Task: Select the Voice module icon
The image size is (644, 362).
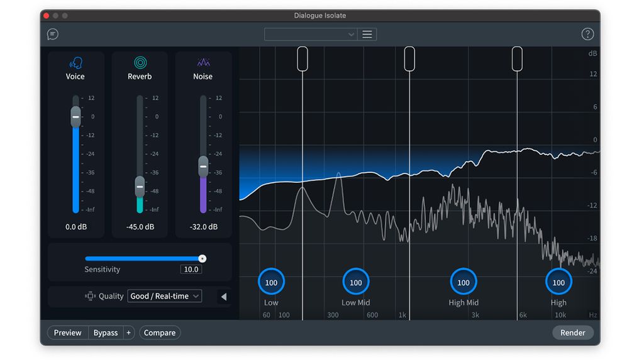Action: click(75, 63)
